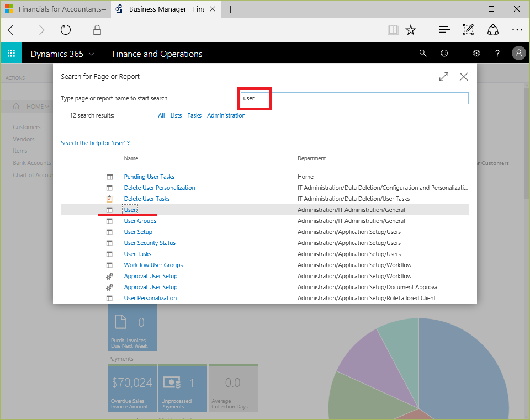Click the Name column header
This screenshot has height=420, width=530.
(x=131, y=158)
